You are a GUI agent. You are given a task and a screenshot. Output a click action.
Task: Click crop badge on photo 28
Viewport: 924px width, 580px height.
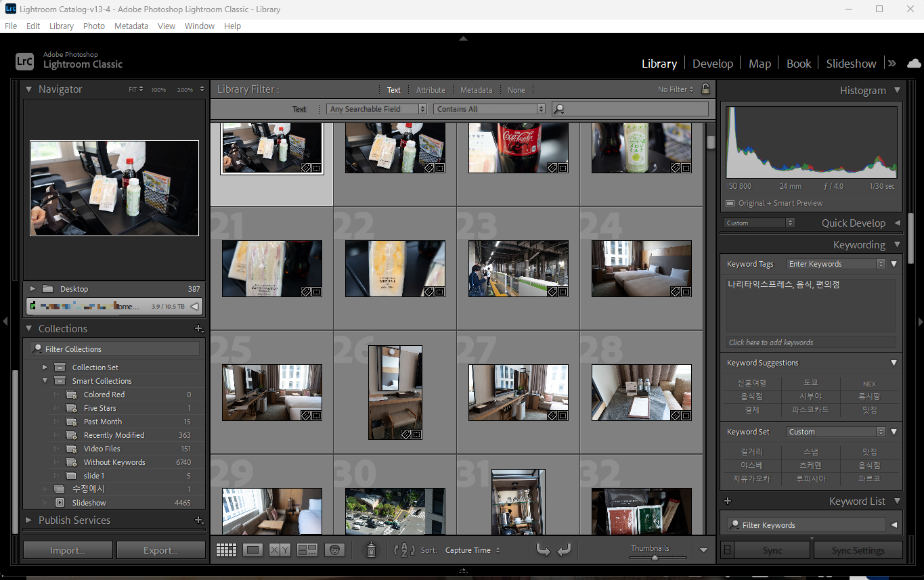click(x=686, y=415)
